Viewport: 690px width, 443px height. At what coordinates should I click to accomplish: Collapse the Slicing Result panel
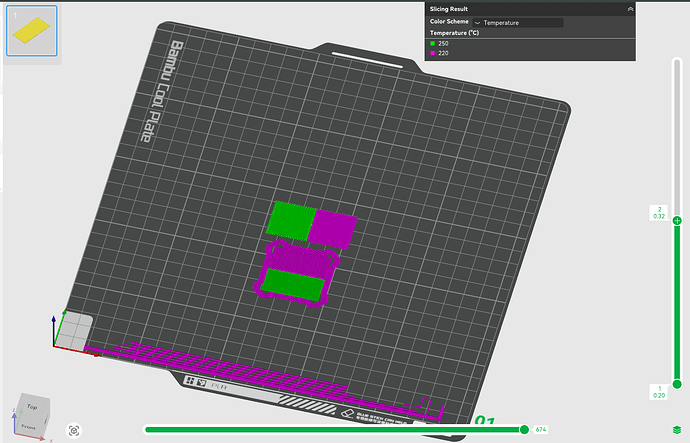(630, 9)
